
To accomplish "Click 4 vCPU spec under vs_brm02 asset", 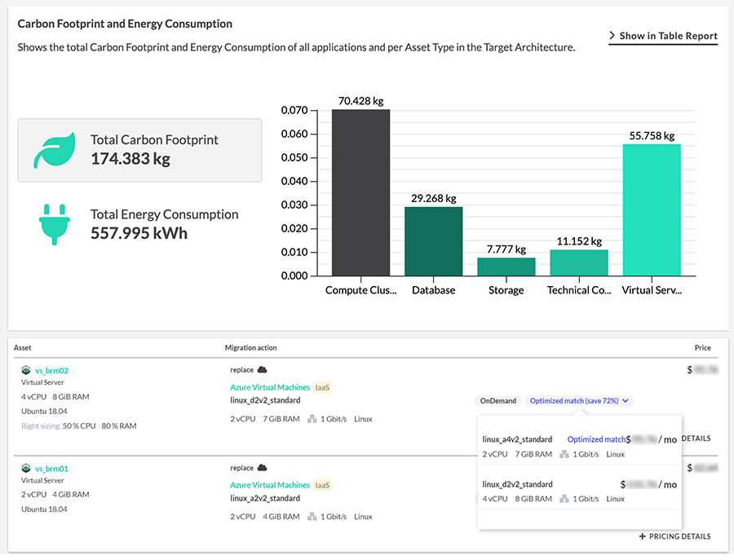I will 33,397.
